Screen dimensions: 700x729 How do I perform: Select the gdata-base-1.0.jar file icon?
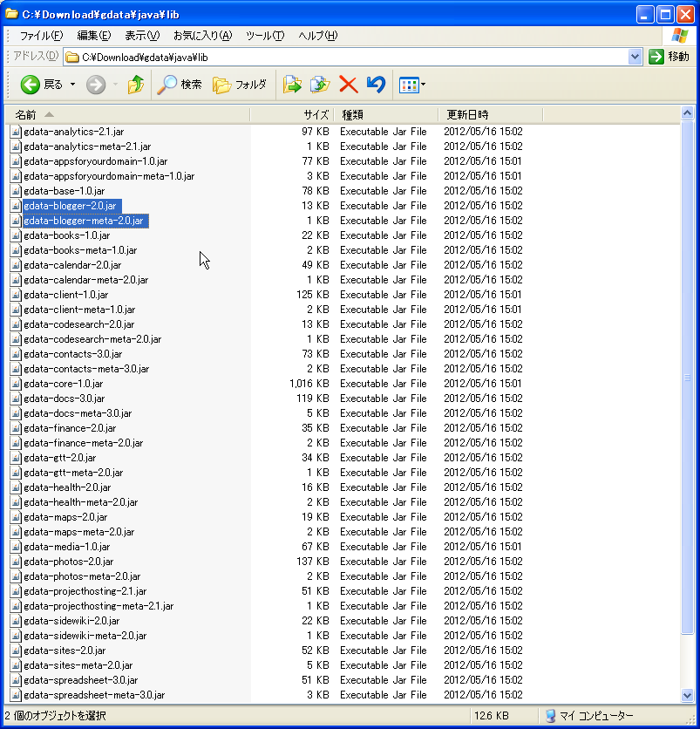click(x=16, y=191)
